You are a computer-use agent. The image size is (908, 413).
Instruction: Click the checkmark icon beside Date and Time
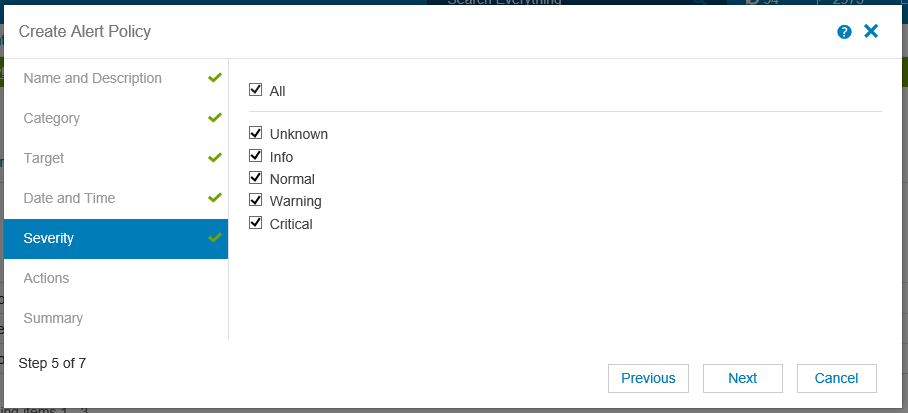(x=215, y=198)
